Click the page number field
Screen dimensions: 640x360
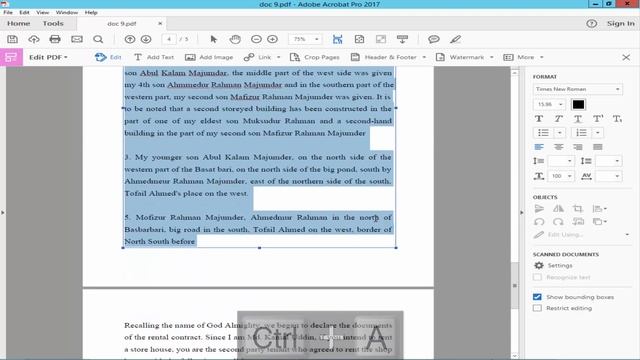(169, 39)
